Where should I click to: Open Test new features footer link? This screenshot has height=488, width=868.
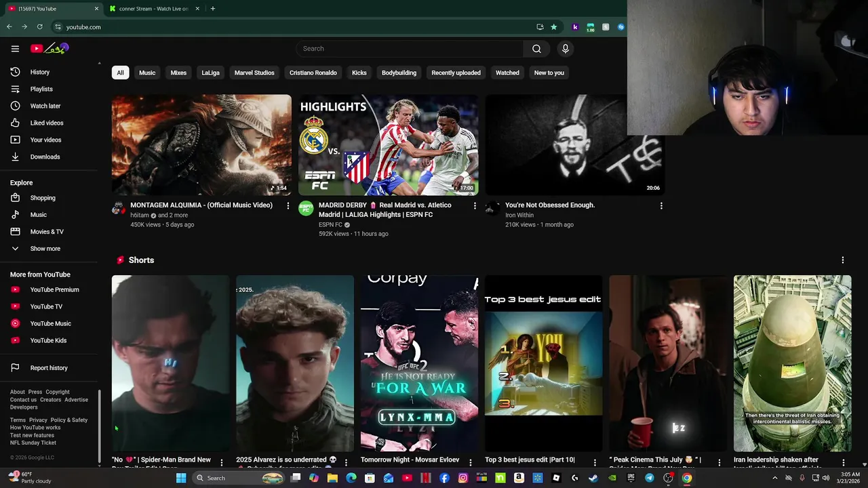pyautogui.click(x=32, y=435)
